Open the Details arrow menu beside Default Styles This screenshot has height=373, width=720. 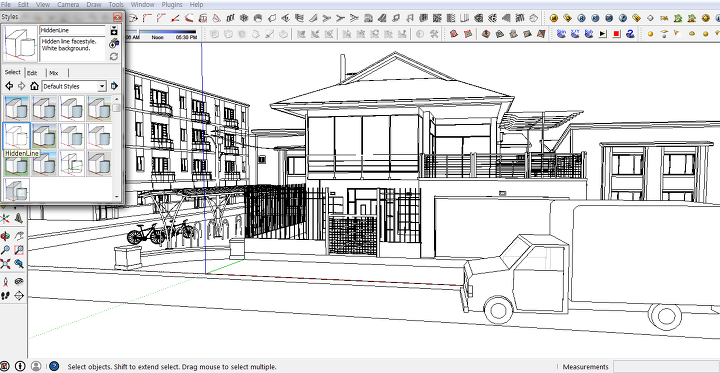114,86
